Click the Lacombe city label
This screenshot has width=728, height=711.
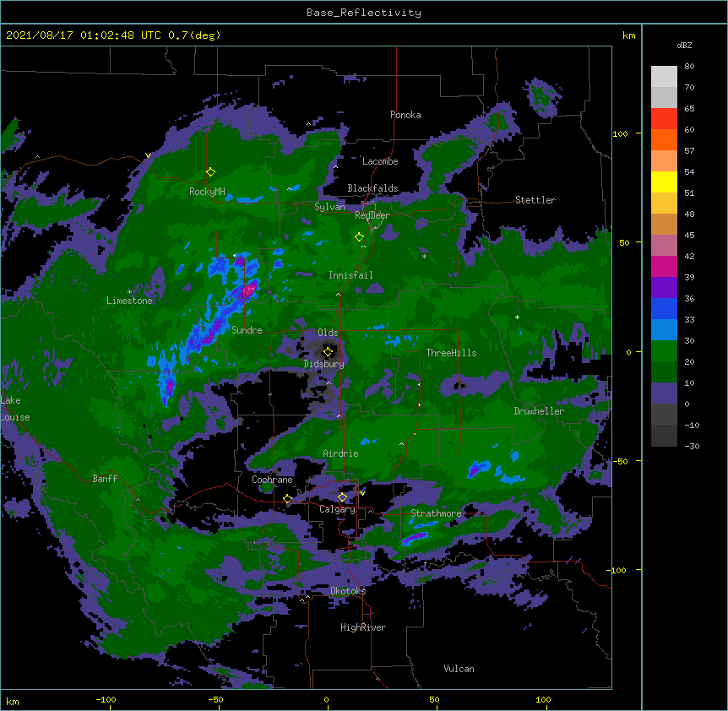tap(380, 161)
